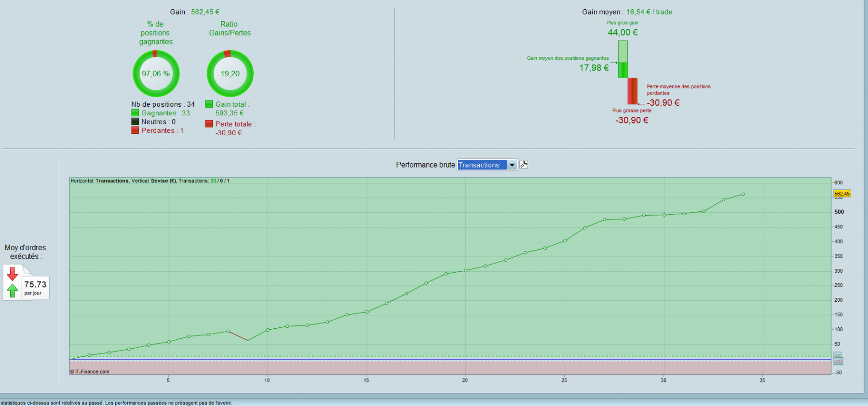Click the IT-Finance.com copyright link

pyautogui.click(x=90, y=372)
